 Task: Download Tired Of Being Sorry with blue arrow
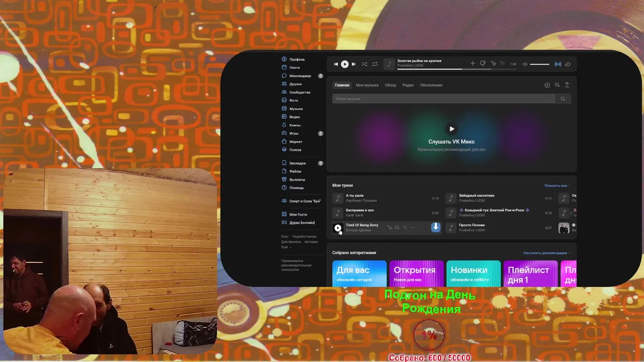click(x=436, y=227)
